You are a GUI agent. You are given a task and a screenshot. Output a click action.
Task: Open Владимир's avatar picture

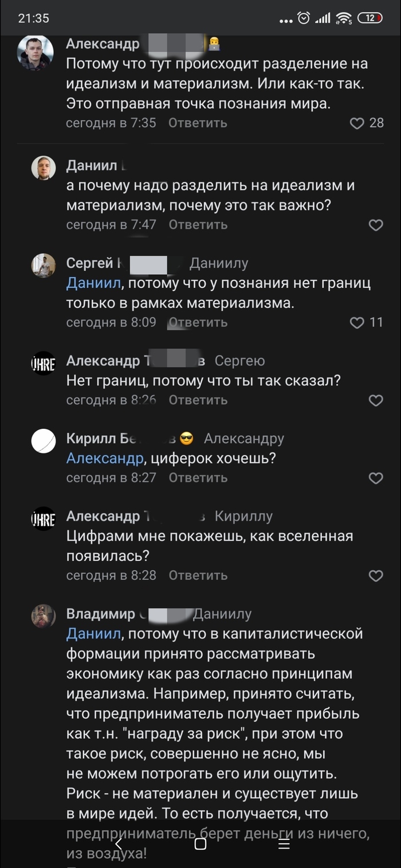click(x=44, y=616)
